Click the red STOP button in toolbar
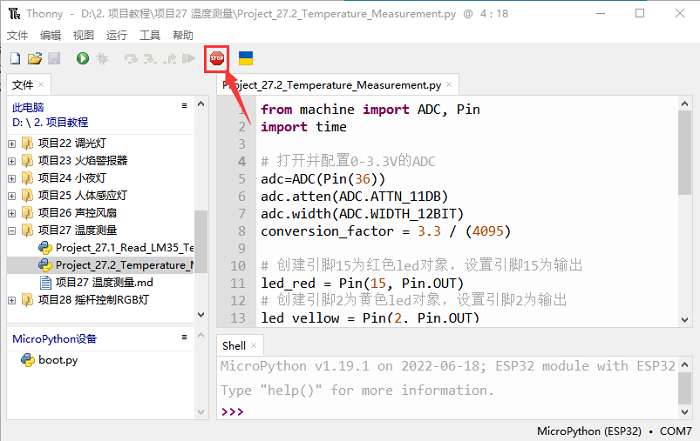700x441 pixels. [x=216, y=60]
